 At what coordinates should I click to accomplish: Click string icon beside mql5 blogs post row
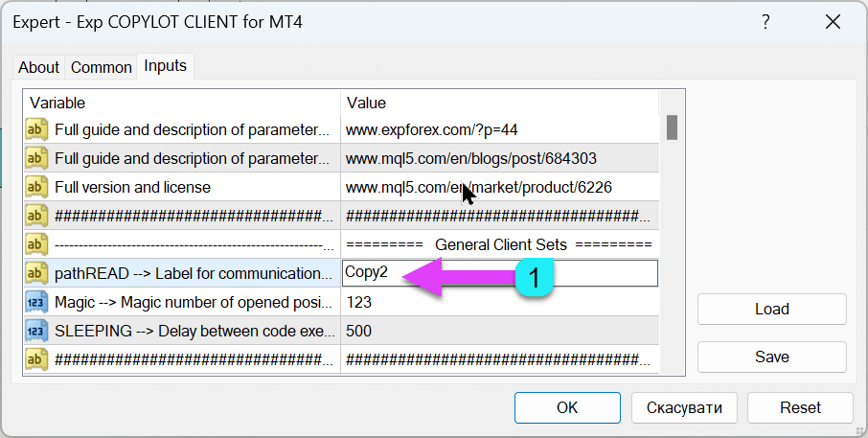point(36,158)
